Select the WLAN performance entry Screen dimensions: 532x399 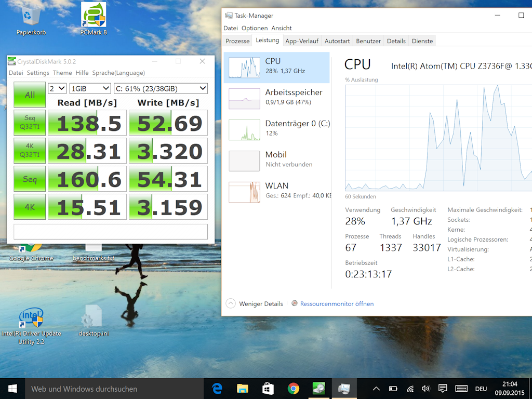pyautogui.click(x=276, y=192)
